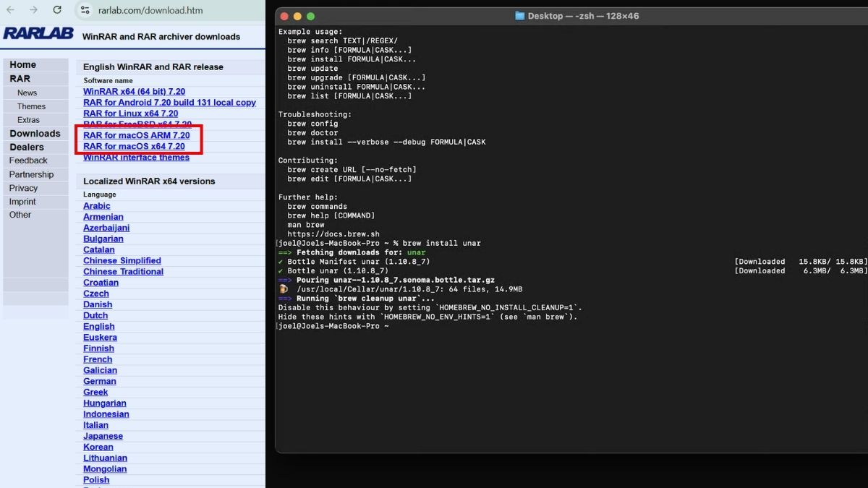868x488 pixels.
Task: Click the browser forward arrow
Action: click(x=33, y=10)
